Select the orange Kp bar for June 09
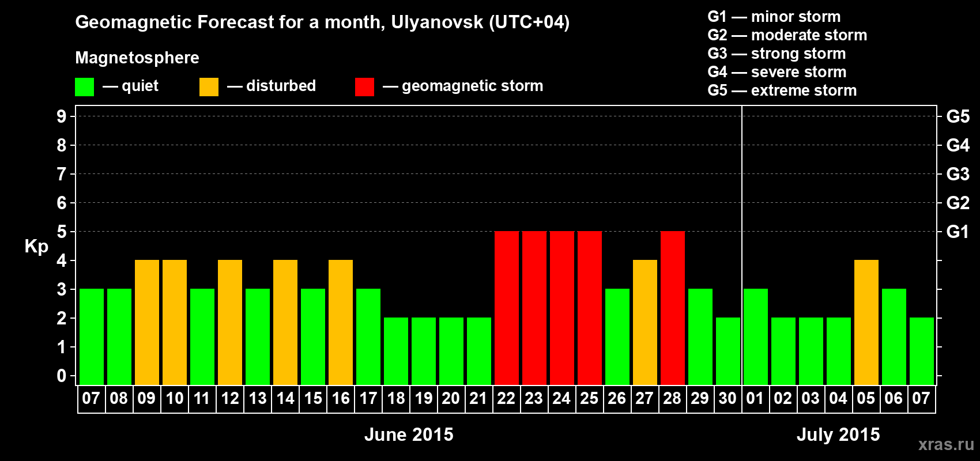This screenshot has height=461, width=980. coord(147,323)
